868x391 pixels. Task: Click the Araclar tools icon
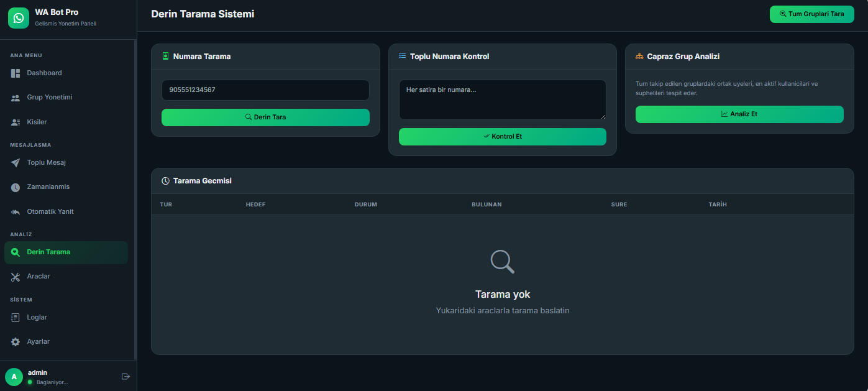pyautogui.click(x=16, y=277)
